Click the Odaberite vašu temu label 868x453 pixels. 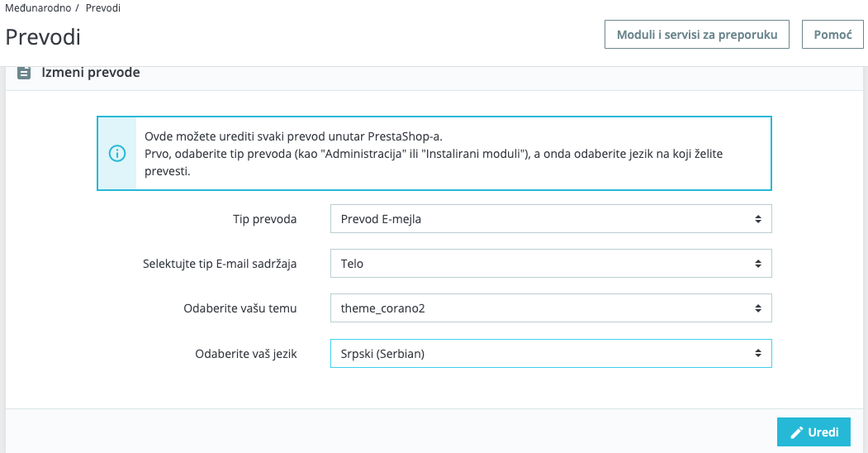click(240, 308)
